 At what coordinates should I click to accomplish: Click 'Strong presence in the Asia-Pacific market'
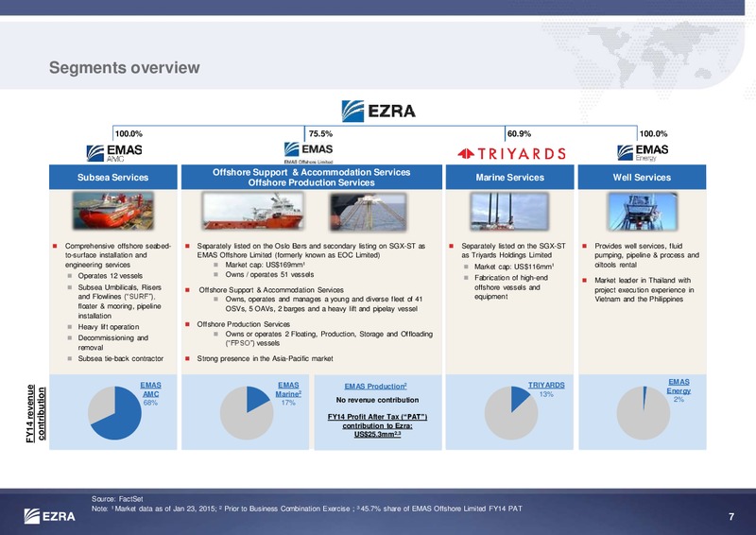tap(266, 358)
